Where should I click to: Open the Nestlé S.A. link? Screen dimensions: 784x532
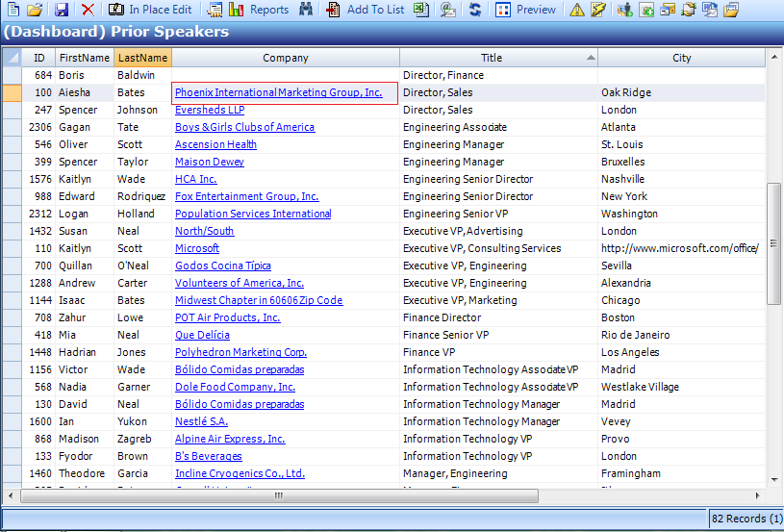pos(201,421)
